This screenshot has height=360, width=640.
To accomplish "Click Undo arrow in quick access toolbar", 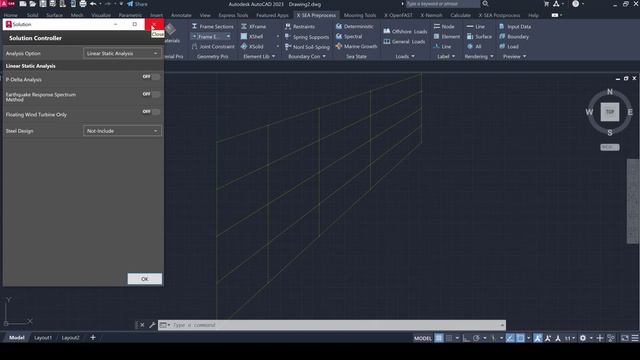I will point(93,4).
